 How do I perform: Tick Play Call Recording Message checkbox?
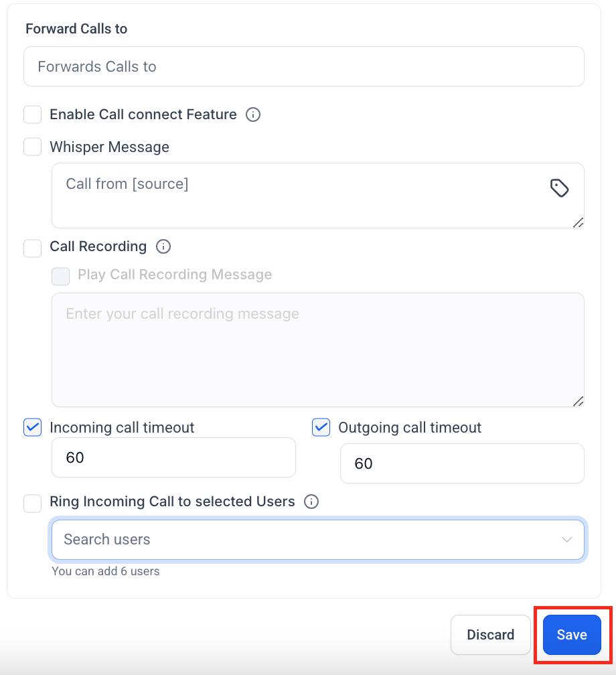coord(61,276)
